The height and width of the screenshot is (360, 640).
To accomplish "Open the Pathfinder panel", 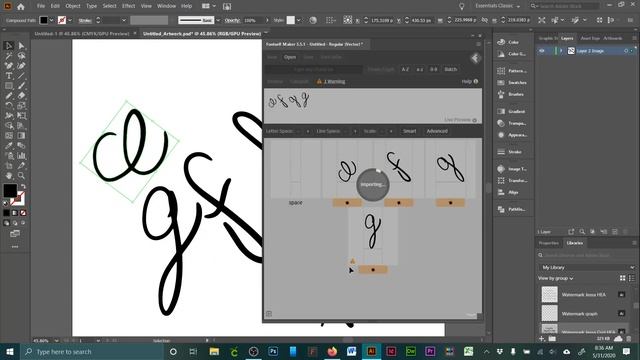I will [512, 209].
